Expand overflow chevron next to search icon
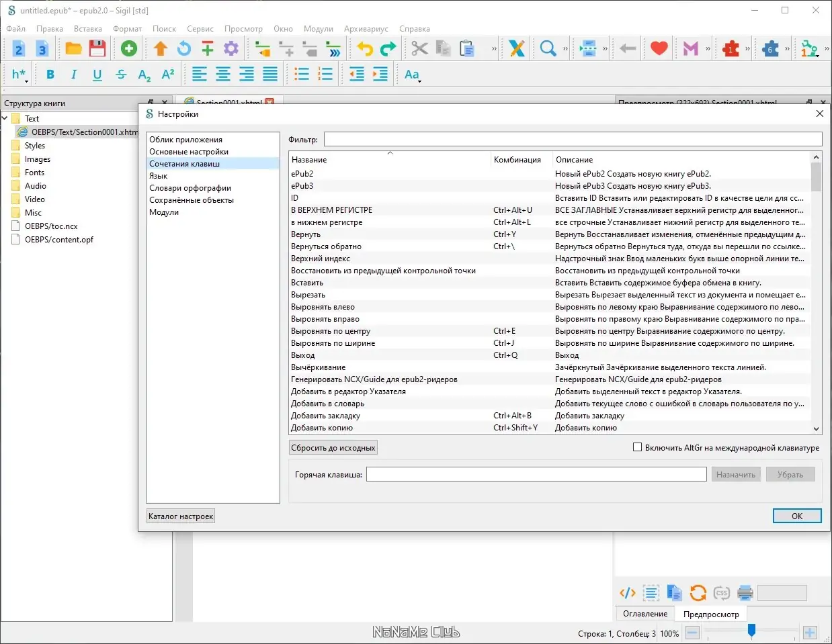The image size is (832, 644). (565, 48)
